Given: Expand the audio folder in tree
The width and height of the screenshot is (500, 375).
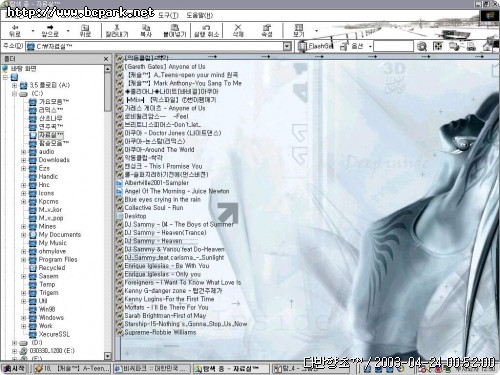Looking at the screenshot, I should point(24,152).
